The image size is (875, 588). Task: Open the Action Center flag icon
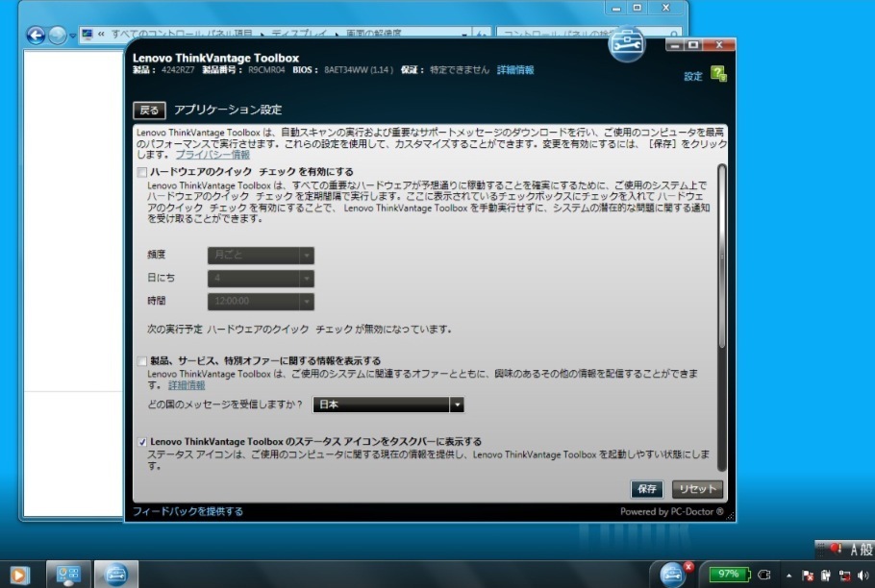808,576
